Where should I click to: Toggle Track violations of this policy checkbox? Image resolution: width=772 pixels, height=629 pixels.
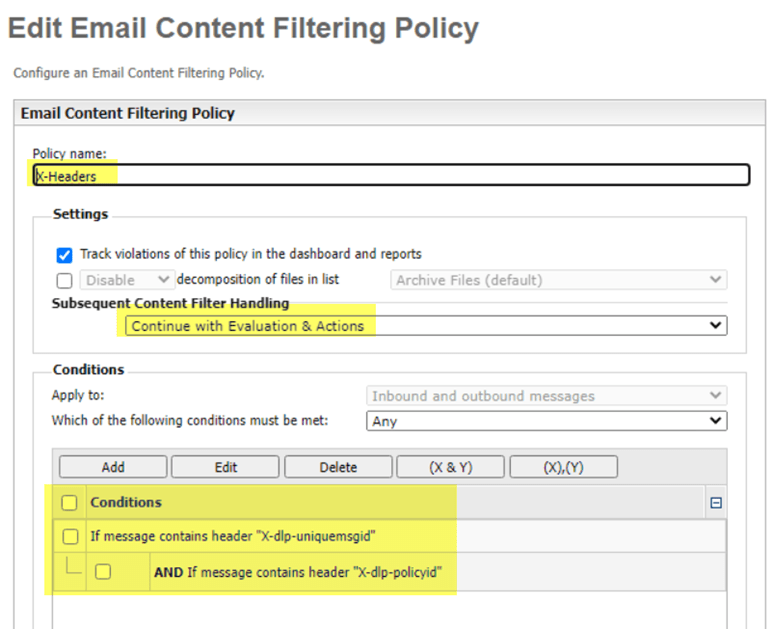coord(65,254)
